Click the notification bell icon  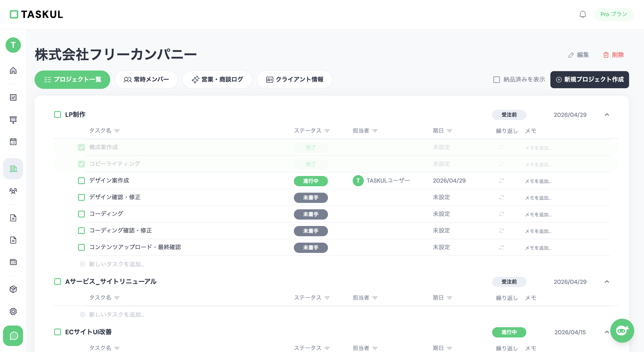(583, 14)
